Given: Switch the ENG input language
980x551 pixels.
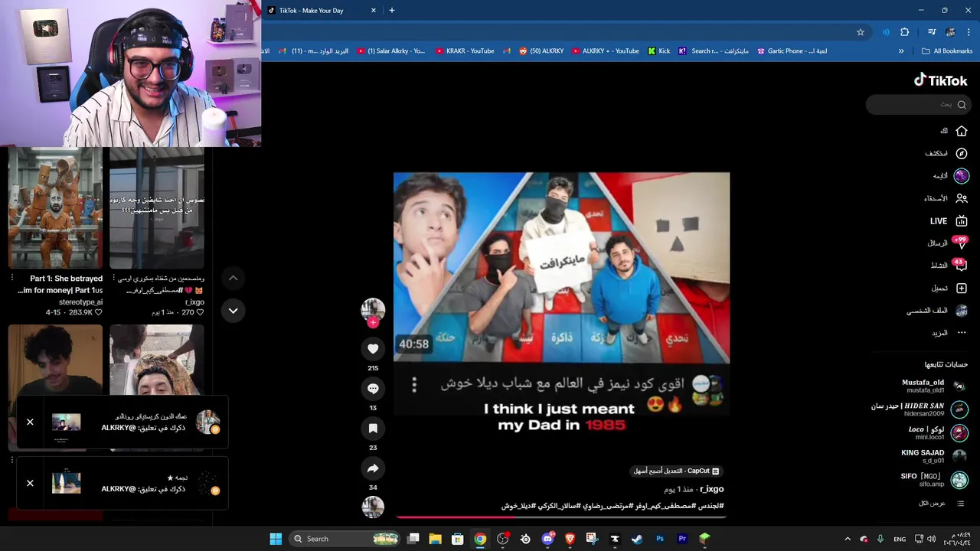Looking at the screenshot, I should coord(900,539).
